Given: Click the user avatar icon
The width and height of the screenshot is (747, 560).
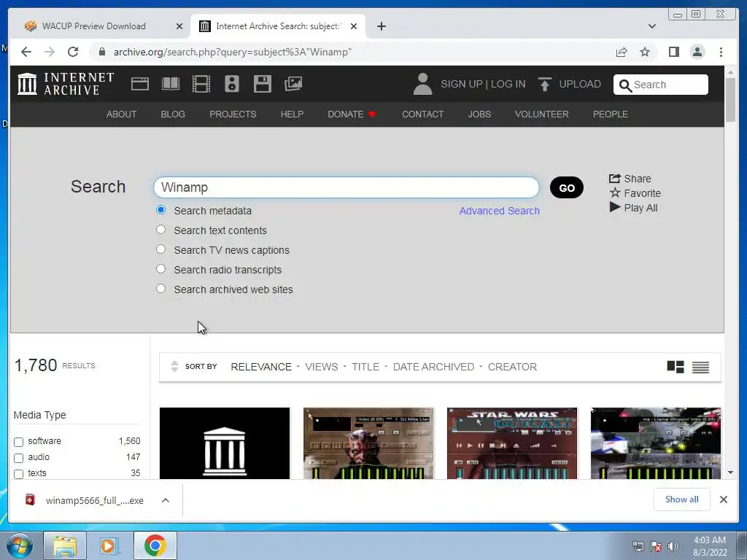Looking at the screenshot, I should (422, 84).
